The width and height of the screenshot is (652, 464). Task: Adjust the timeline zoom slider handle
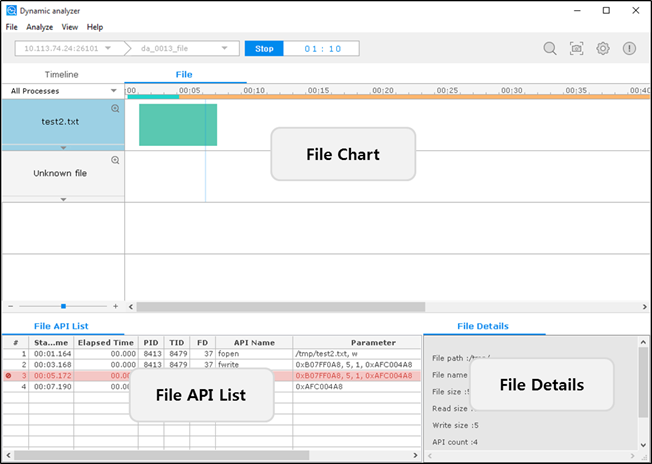pos(63,306)
